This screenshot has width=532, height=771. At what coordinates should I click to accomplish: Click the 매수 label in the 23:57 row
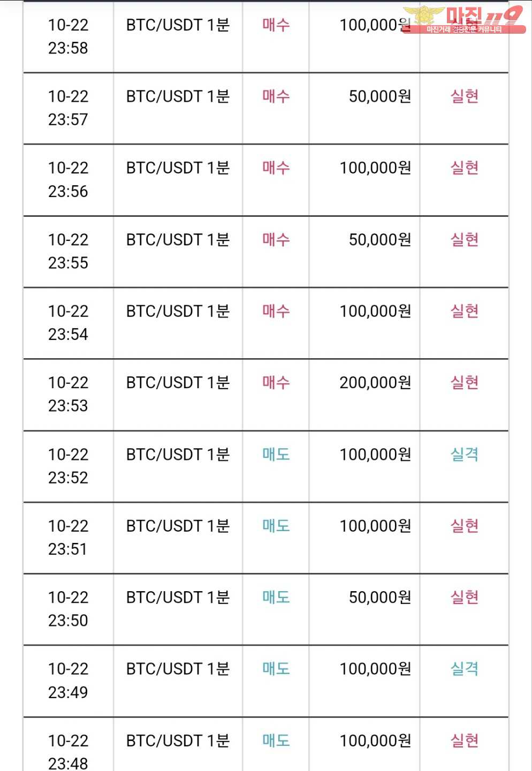[x=276, y=96]
